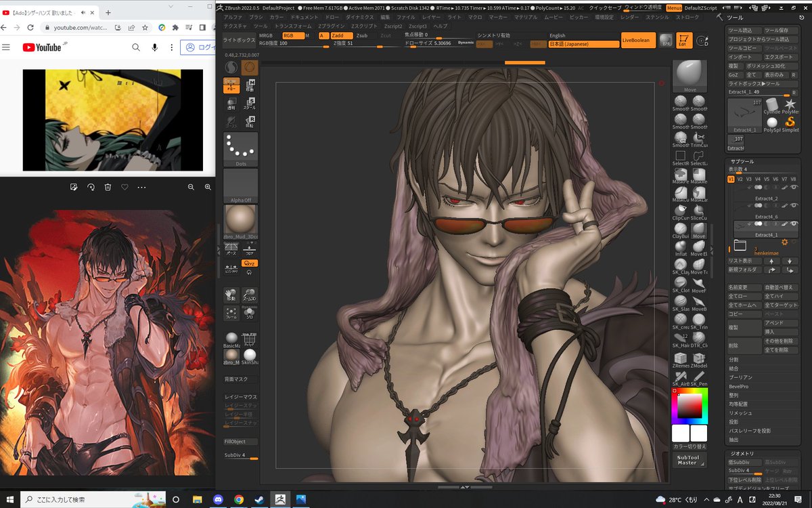This screenshot has height=508, width=812.
Task: Toggle visibility eye of Extract4_1 subtool
Action: pos(794,224)
